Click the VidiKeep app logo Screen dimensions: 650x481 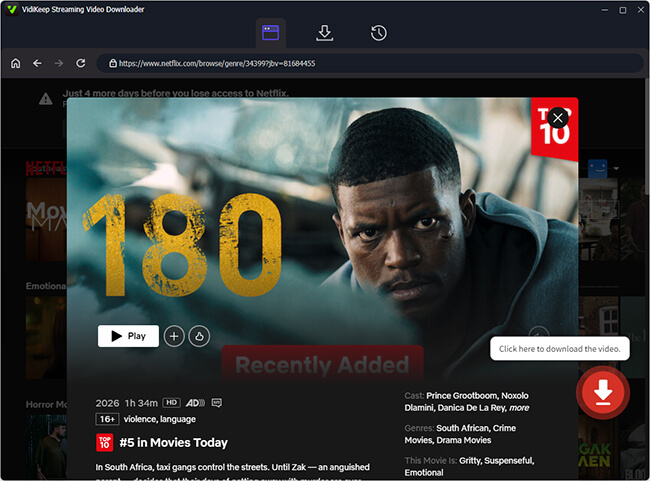pos(12,9)
